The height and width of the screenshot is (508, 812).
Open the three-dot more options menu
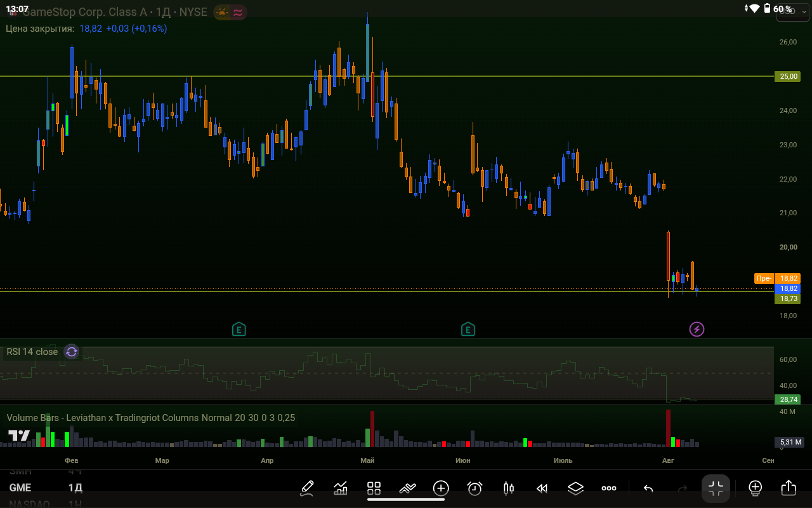click(609, 488)
